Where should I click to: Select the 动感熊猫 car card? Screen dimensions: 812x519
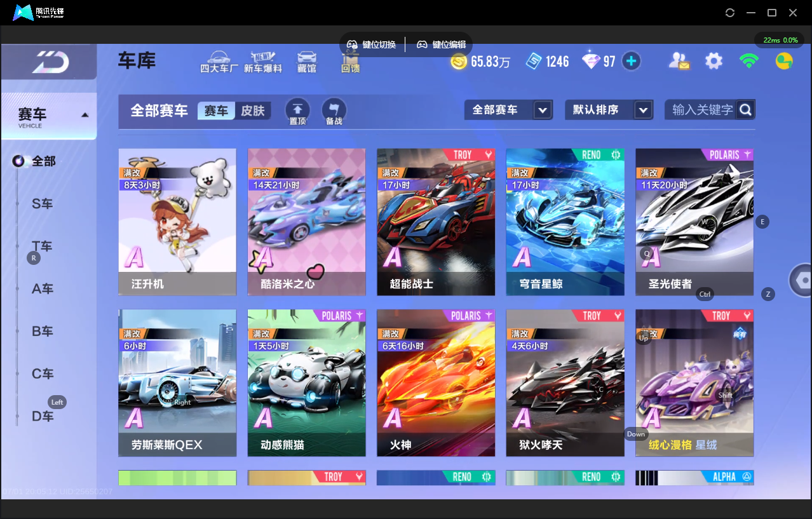[307, 383]
